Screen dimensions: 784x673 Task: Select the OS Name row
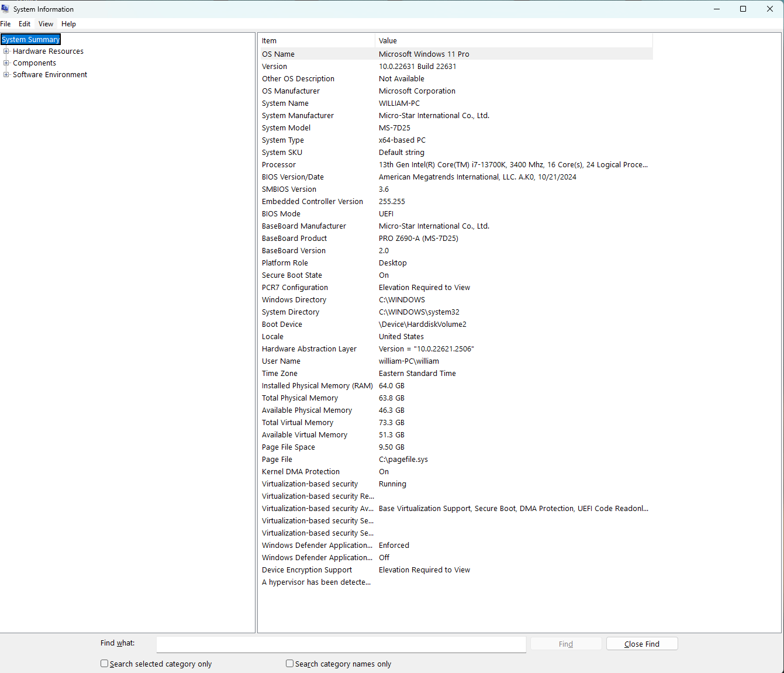click(455, 54)
